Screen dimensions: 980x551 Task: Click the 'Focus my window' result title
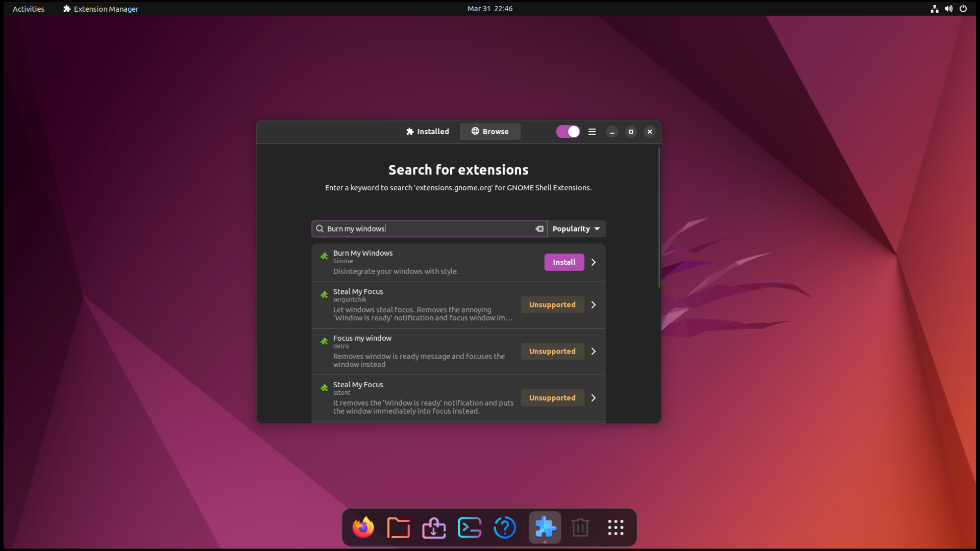pos(362,338)
